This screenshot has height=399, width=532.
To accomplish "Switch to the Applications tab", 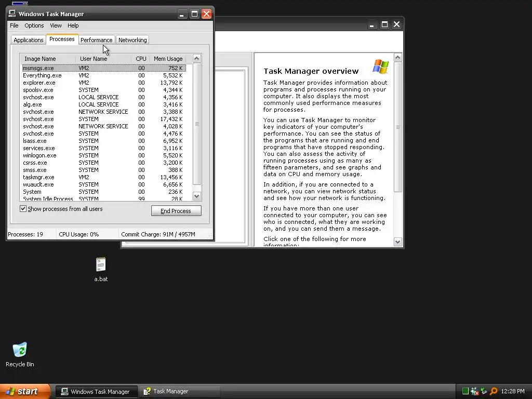I will tap(29, 40).
